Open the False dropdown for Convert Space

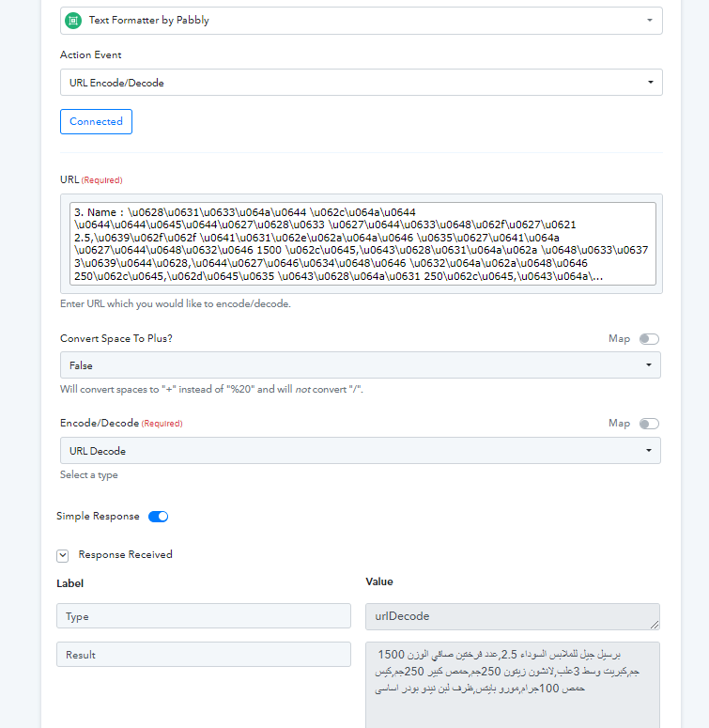point(360,364)
